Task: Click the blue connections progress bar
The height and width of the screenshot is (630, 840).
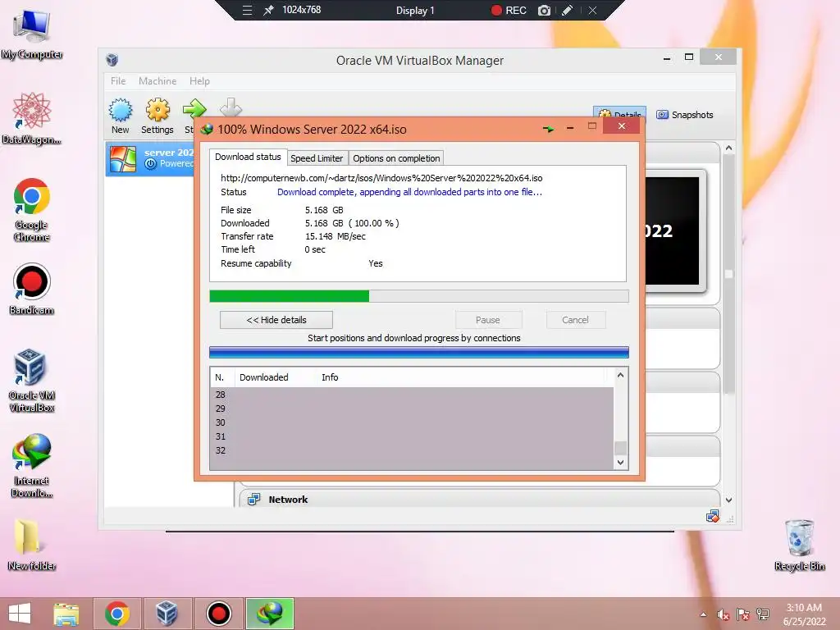Action: [419, 352]
